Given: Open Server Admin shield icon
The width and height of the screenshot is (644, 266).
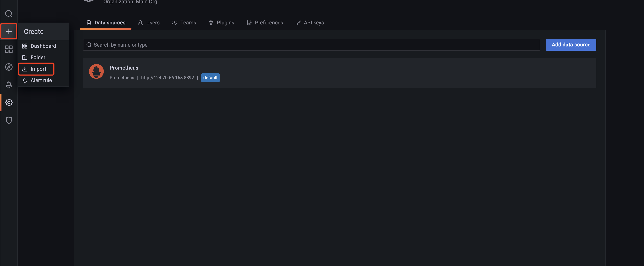Looking at the screenshot, I should 9,120.
